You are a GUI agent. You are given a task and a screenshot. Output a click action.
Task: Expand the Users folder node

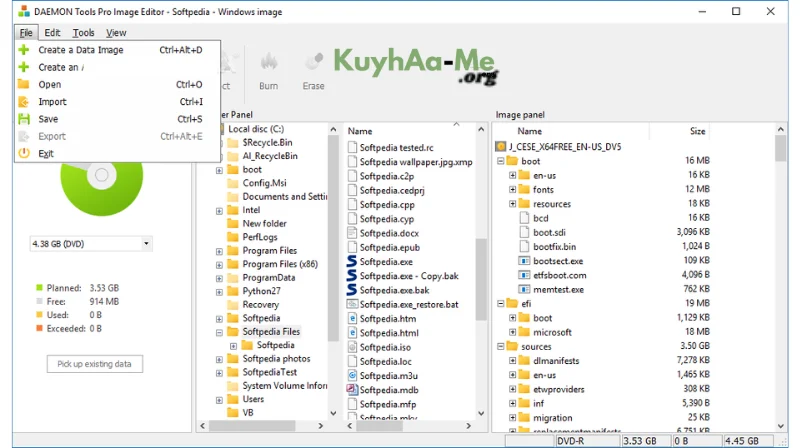click(219, 400)
